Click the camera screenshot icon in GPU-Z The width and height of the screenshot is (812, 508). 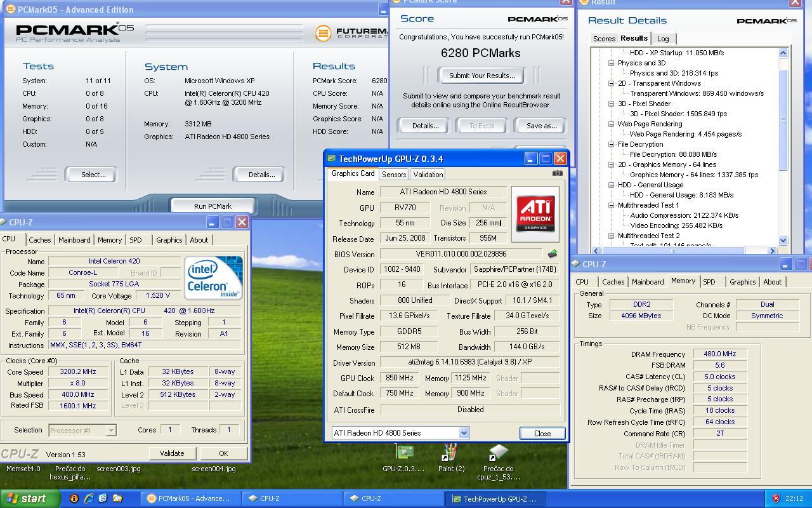point(557,173)
